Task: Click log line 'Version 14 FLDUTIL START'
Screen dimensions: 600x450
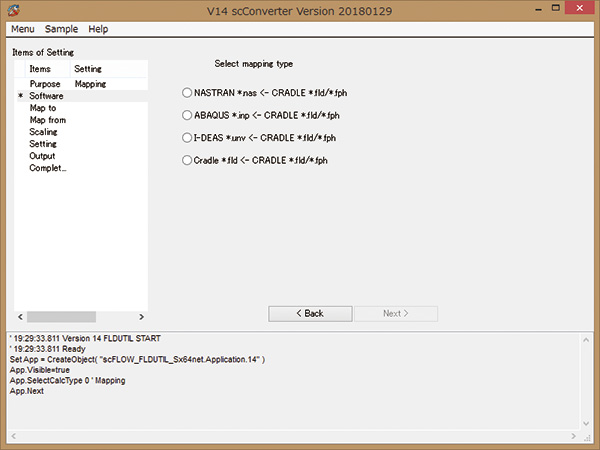Action: (x=85, y=338)
